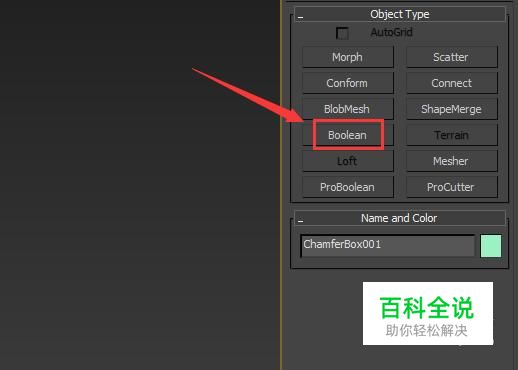Enable the AutoGrid checkbox
This screenshot has width=518, height=370.
click(342, 33)
